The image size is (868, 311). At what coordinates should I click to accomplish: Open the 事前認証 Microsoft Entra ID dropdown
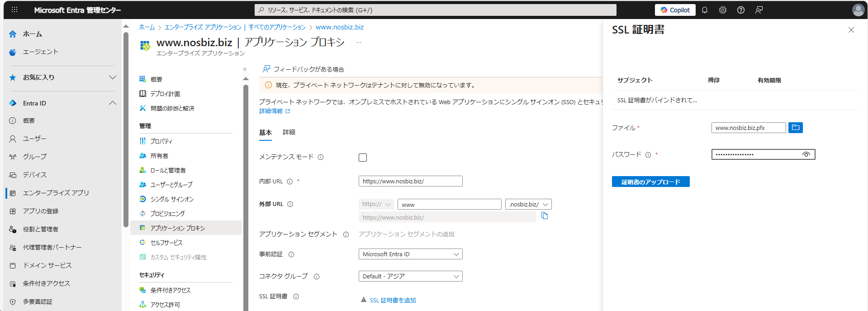pos(410,254)
